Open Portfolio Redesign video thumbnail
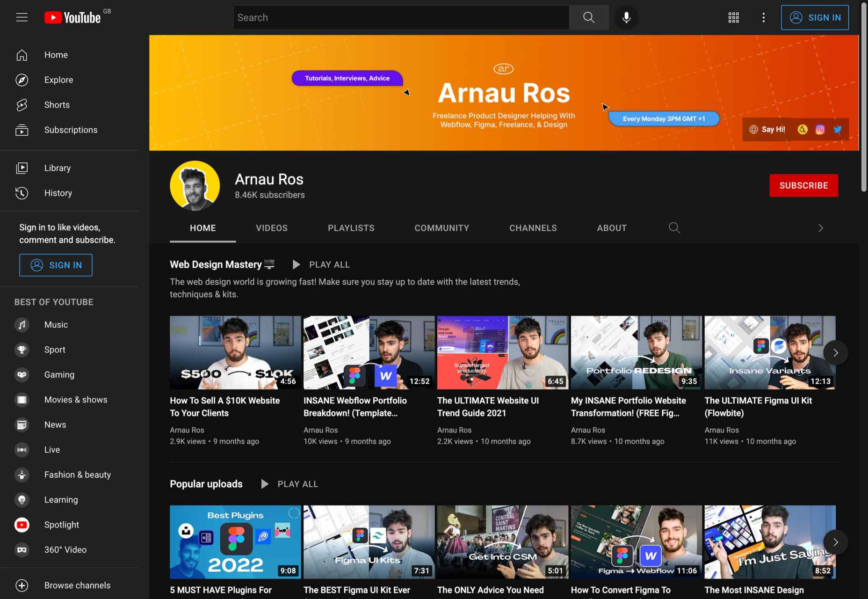 (x=637, y=353)
